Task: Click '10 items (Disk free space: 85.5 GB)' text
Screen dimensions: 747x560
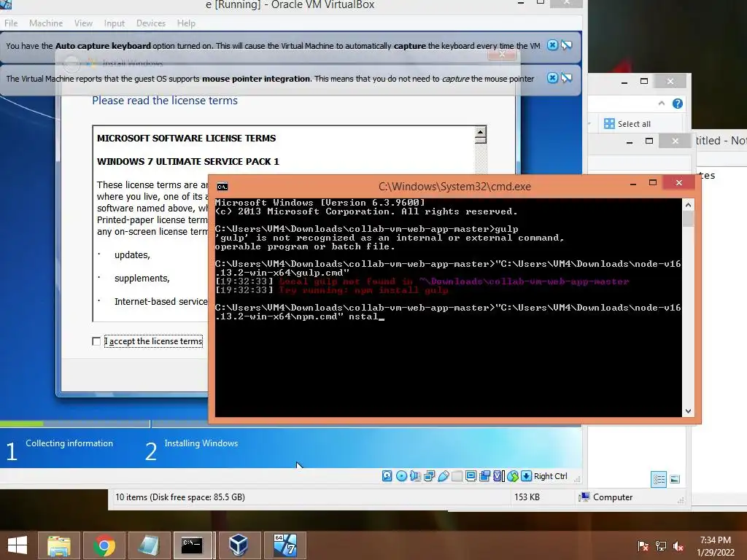Action: (x=180, y=497)
